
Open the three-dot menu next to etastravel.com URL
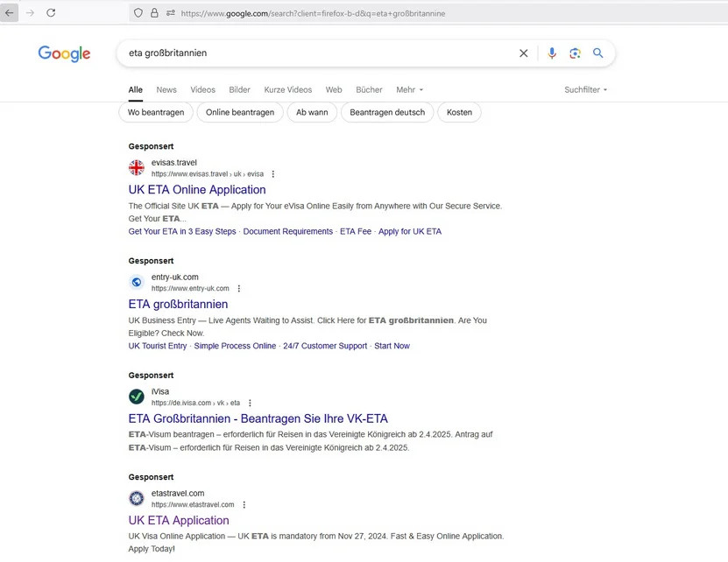coord(244,504)
